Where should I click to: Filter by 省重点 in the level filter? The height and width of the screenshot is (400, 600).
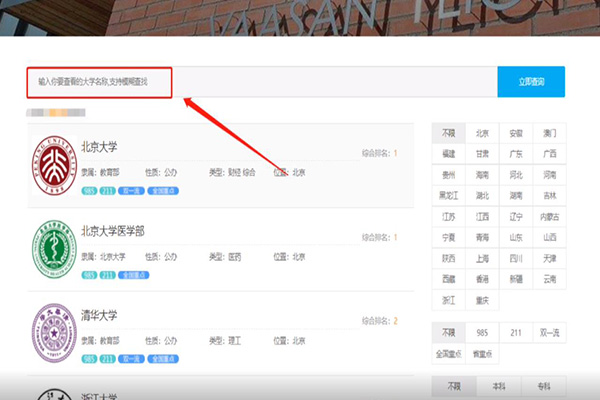pyautogui.click(x=482, y=354)
